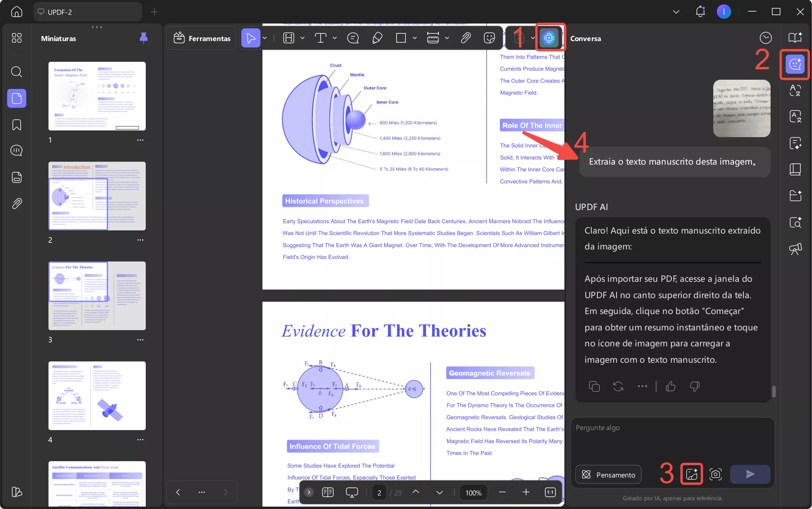
Task: Open the 100% zoom level dropdown
Action: [473, 493]
